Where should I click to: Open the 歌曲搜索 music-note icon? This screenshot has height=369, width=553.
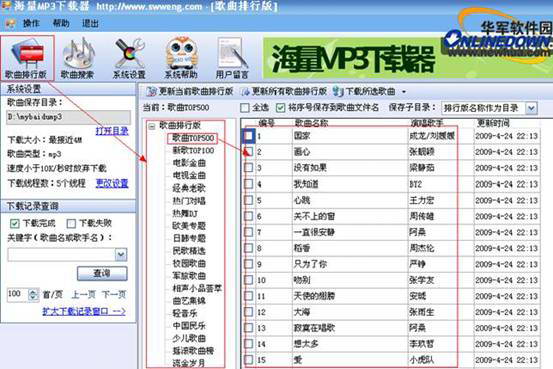coord(78,59)
